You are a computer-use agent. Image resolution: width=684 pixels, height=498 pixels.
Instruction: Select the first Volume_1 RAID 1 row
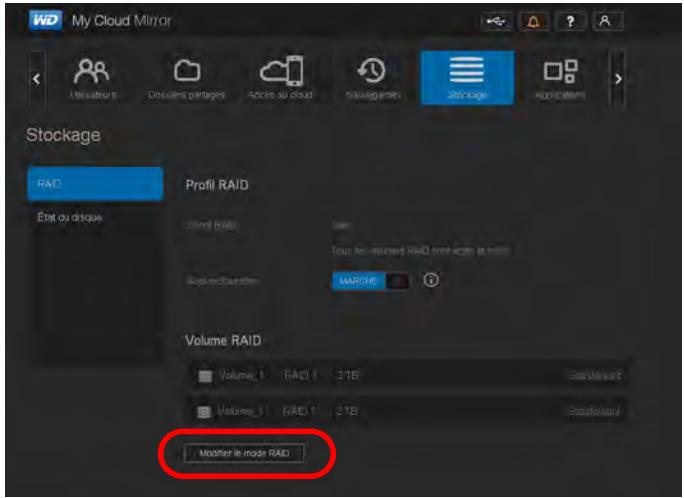click(408, 375)
